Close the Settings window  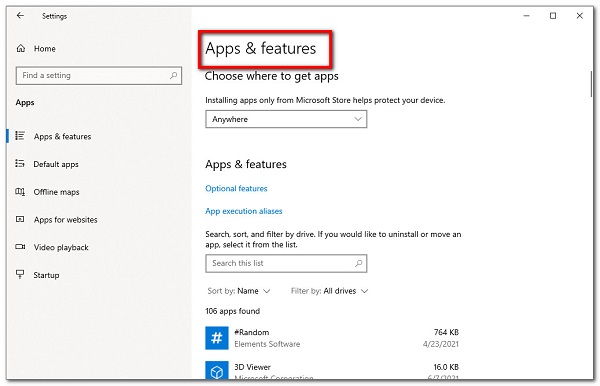click(x=579, y=16)
